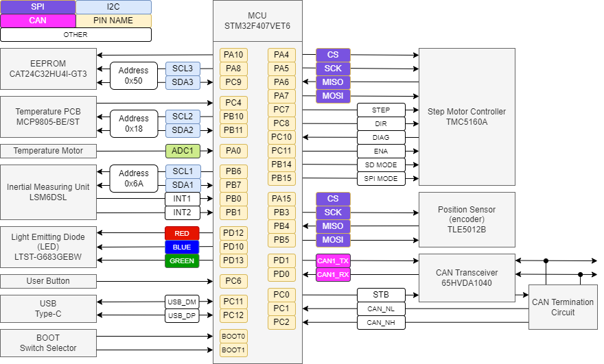Select the CAN_NL signal label
604x364 pixels.
(x=381, y=309)
